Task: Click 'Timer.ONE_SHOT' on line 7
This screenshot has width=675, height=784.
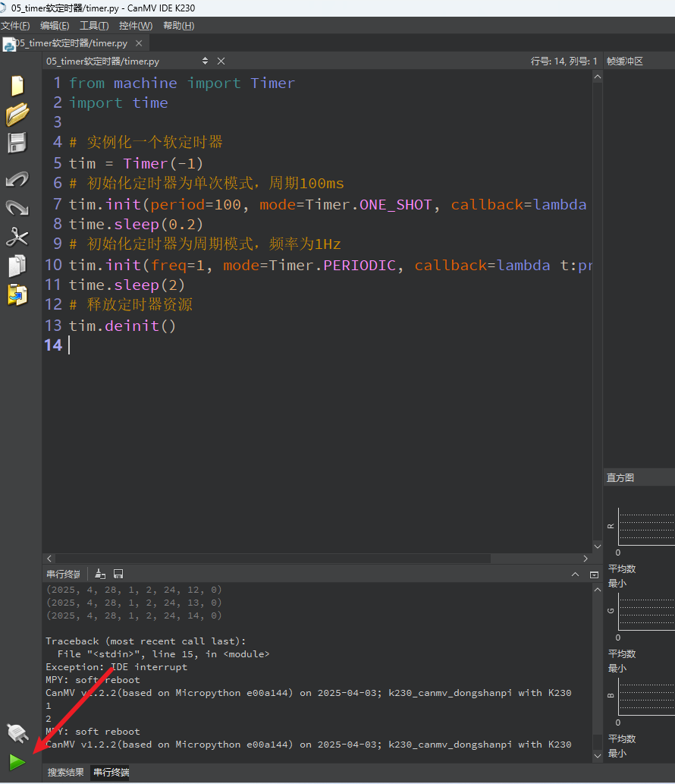Action: (x=369, y=204)
